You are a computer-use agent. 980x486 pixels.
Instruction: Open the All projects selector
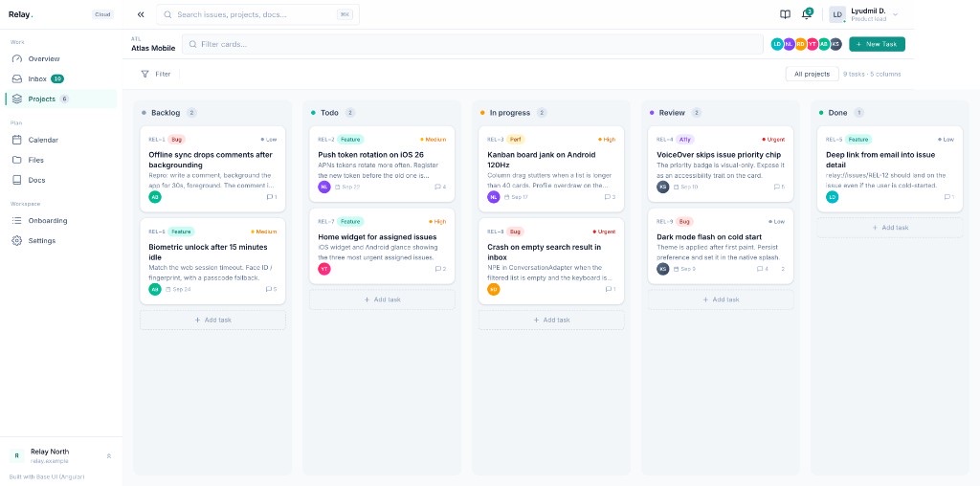click(x=812, y=74)
